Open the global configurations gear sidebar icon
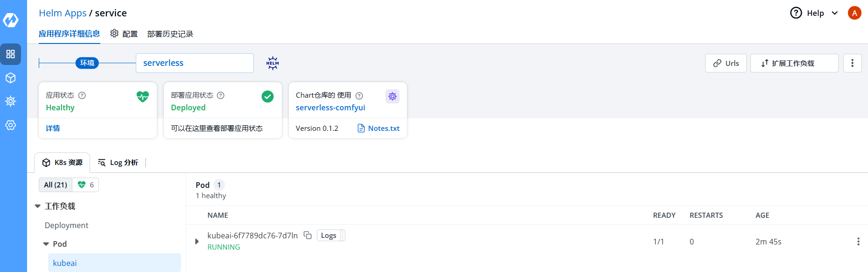This screenshot has width=868, height=272. point(11,125)
